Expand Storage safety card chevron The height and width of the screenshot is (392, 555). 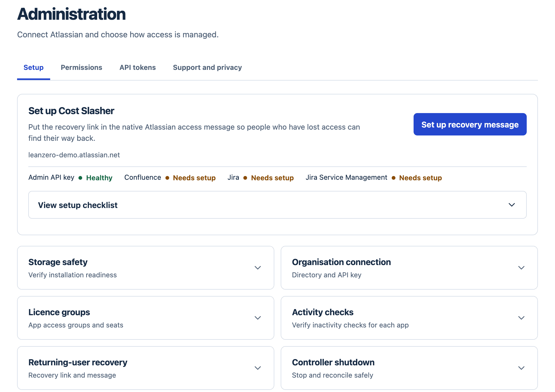tap(257, 268)
